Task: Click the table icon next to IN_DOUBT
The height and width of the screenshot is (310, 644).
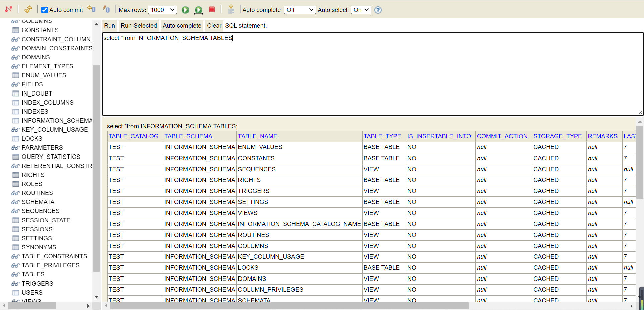Action: pyautogui.click(x=16, y=94)
